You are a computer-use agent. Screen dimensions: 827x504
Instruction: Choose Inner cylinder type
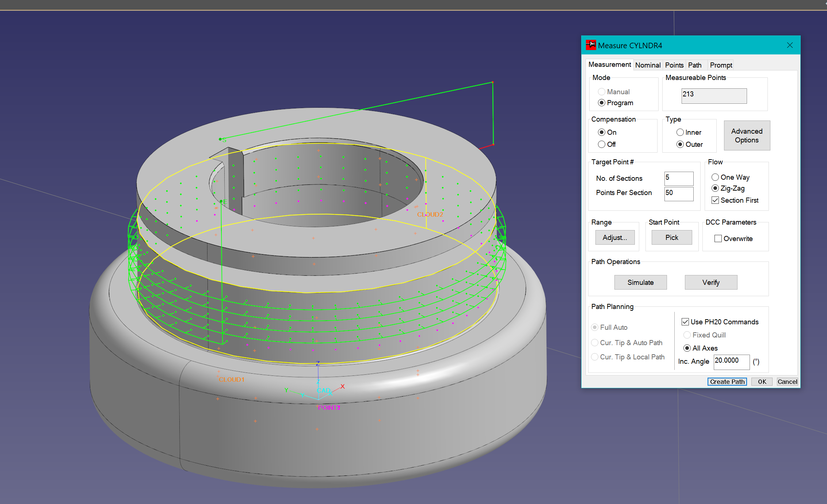(x=680, y=132)
